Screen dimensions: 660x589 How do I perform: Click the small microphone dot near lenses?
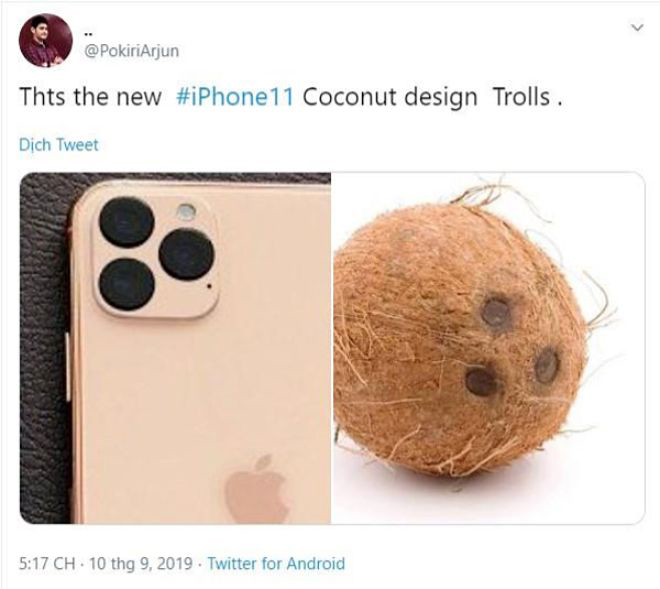tap(211, 286)
